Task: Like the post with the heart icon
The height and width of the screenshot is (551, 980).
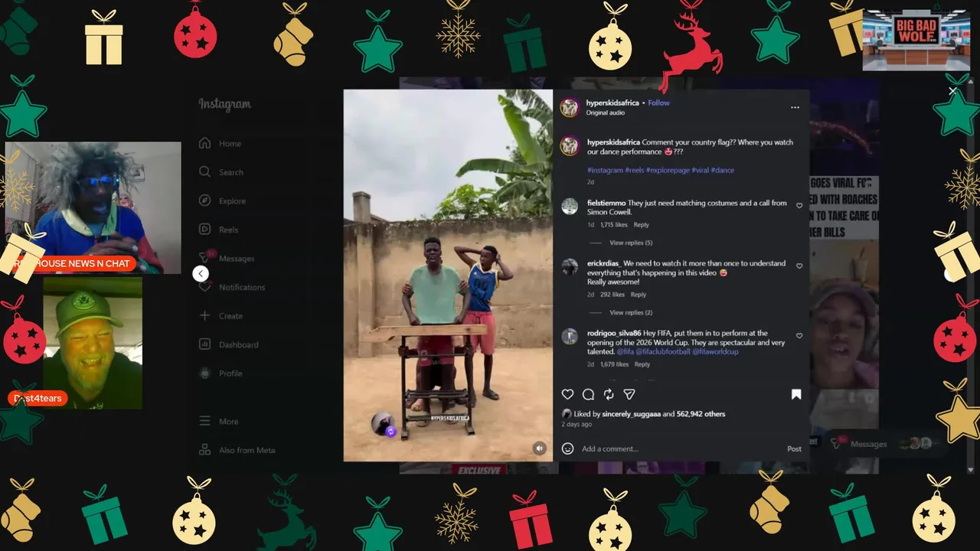Action: tap(567, 394)
